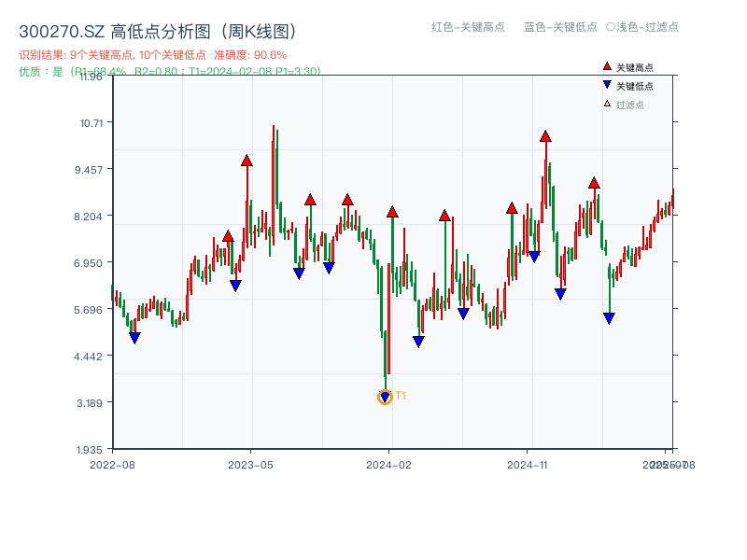
Task: Click the red marker above the 2024-02 rebound
Action: coord(393,212)
